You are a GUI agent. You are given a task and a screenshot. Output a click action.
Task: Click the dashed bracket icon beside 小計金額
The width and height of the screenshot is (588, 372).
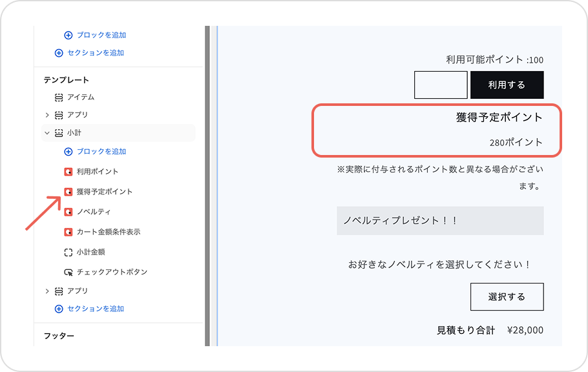coord(68,253)
